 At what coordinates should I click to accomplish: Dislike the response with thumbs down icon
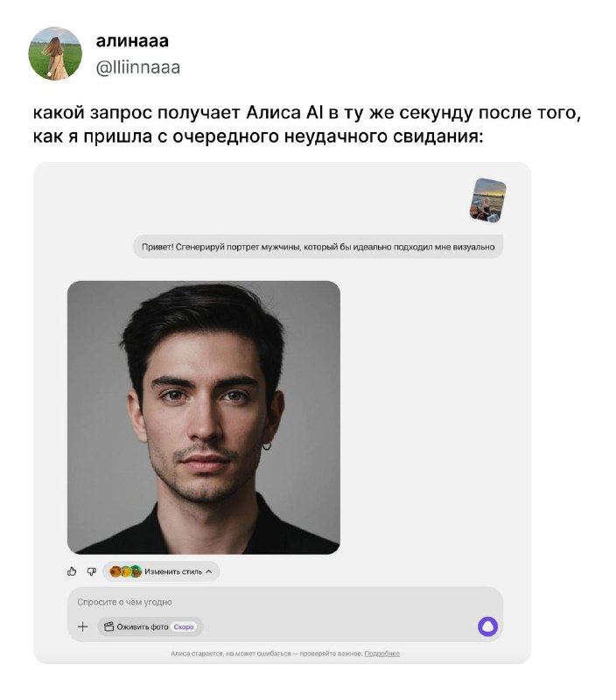pos(92,571)
